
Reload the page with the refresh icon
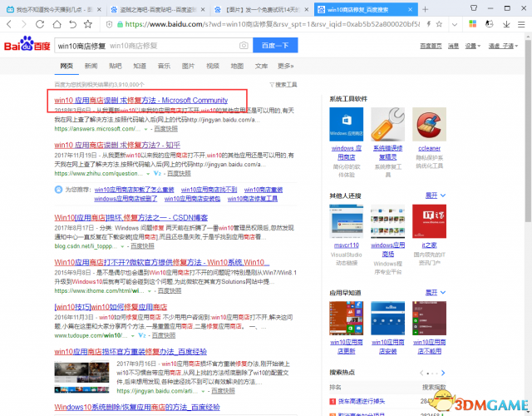coord(40,24)
